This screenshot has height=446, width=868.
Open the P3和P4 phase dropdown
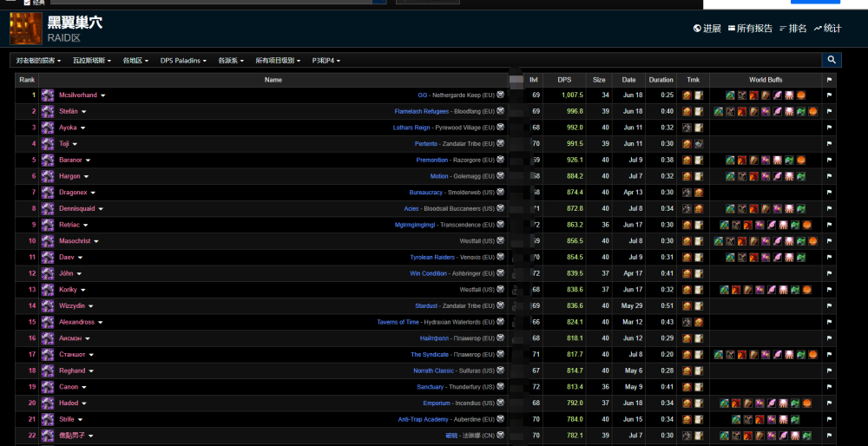[x=326, y=61]
